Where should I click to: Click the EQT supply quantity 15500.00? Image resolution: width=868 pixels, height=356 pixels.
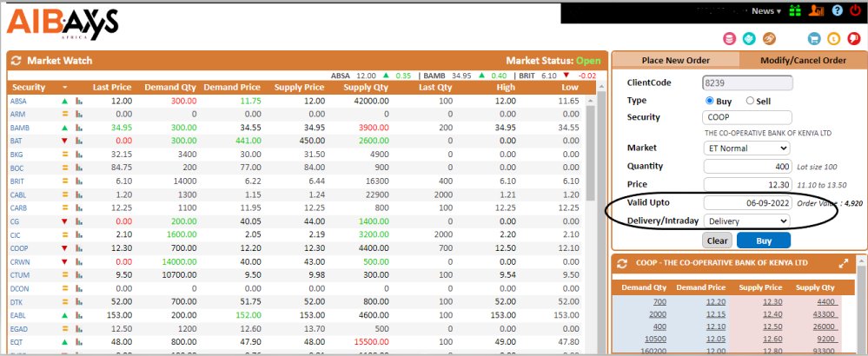pos(370,342)
